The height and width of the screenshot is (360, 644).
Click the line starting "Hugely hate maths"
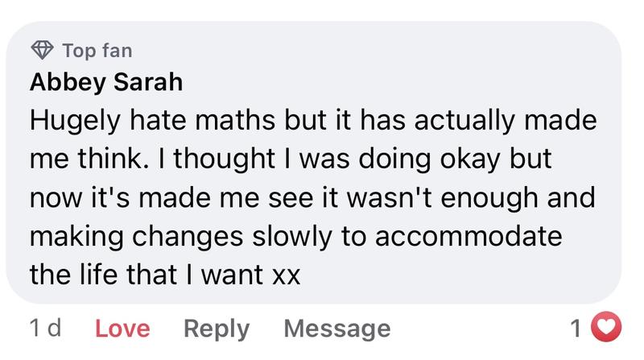(x=313, y=121)
